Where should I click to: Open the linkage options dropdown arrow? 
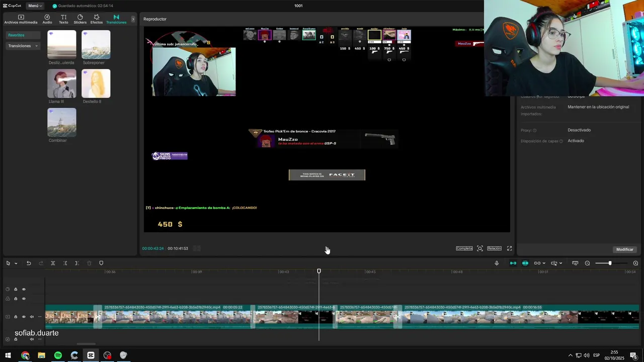(x=544, y=263)
